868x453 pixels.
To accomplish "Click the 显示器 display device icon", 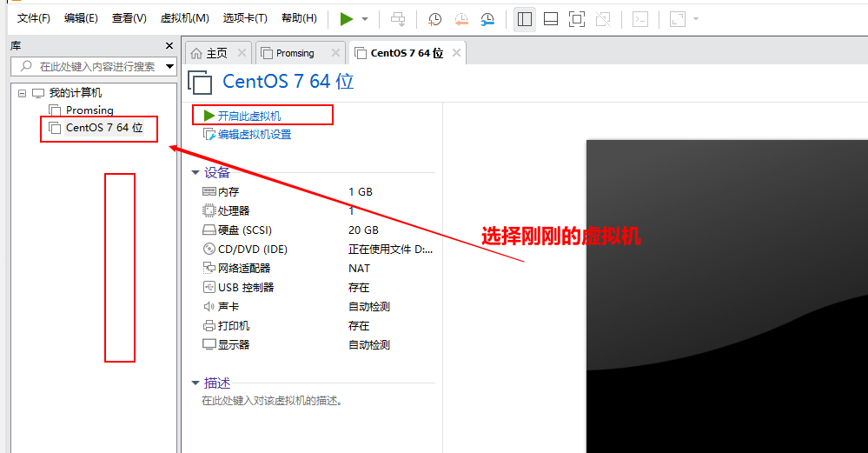I will (209, 344).
